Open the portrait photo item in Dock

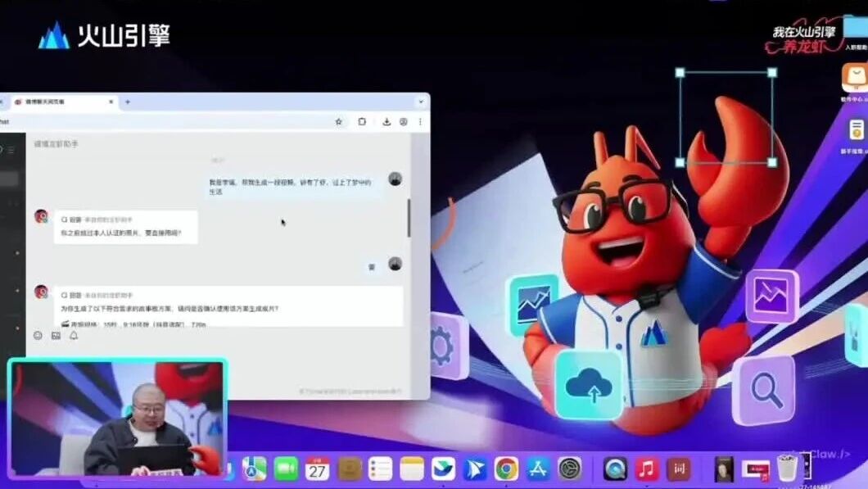(x=724, y=469)
